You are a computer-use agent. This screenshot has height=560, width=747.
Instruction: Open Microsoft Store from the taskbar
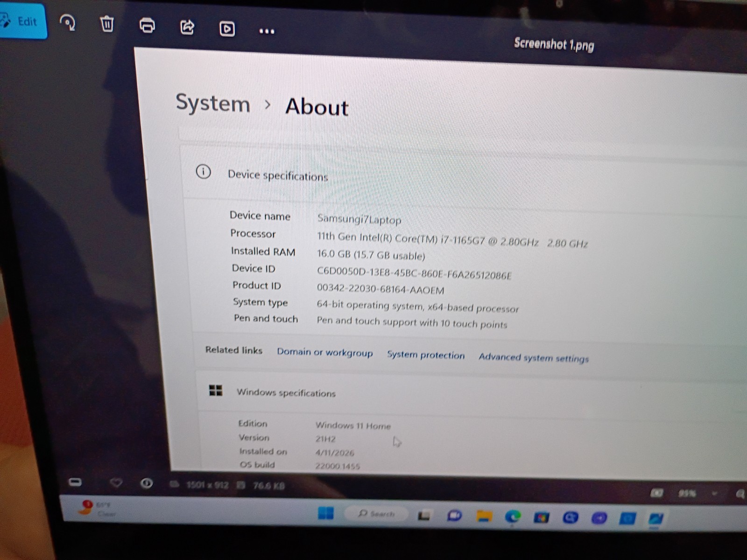[x=542, y=517]
